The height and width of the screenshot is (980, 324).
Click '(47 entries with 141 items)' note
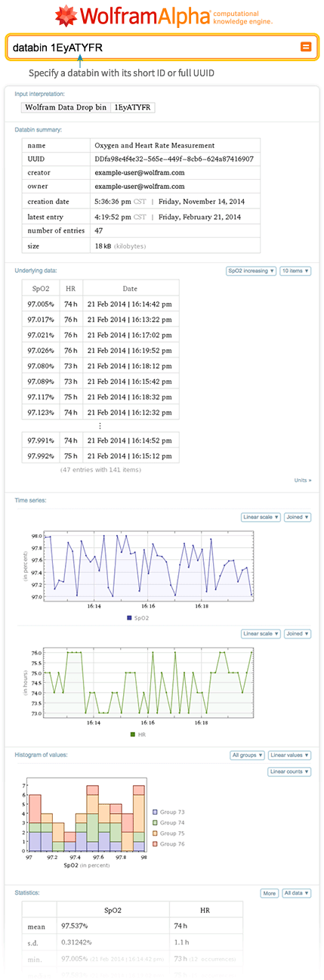[100, 470]
